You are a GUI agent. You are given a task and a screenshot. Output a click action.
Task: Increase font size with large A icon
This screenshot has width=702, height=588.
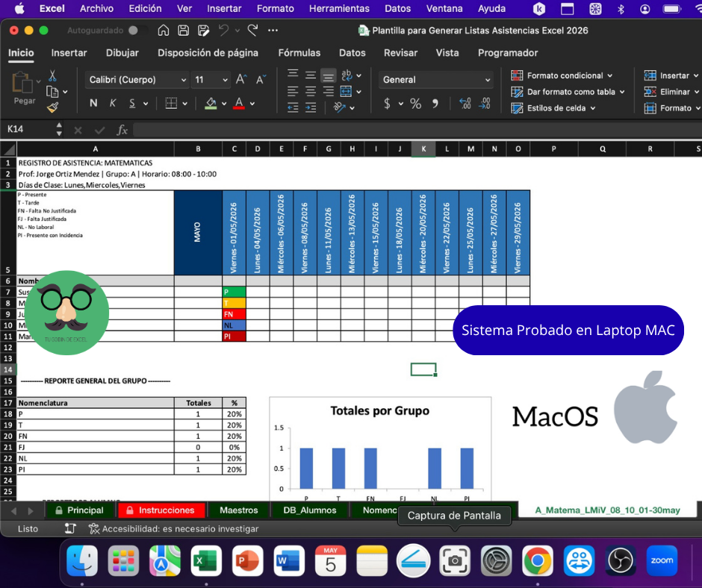pyautogui.click(x=241, y=80)
